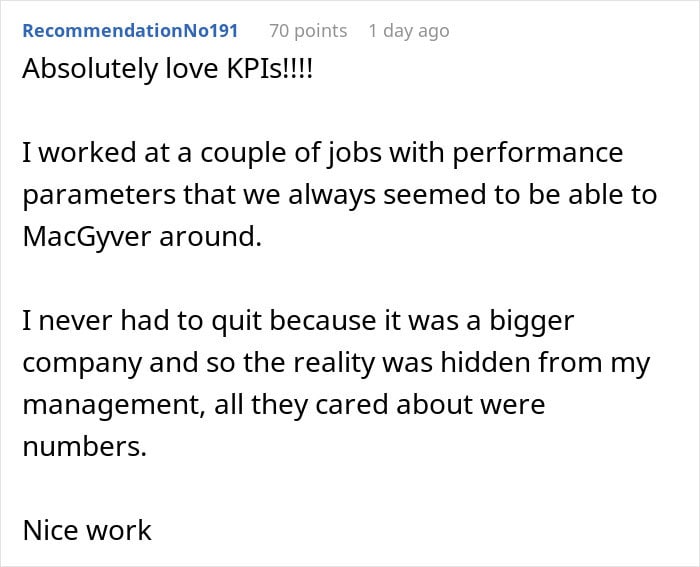Screen dimensions: 700x567
Task: Click the closing text 'Nice work'
Action: pos(87,530)
